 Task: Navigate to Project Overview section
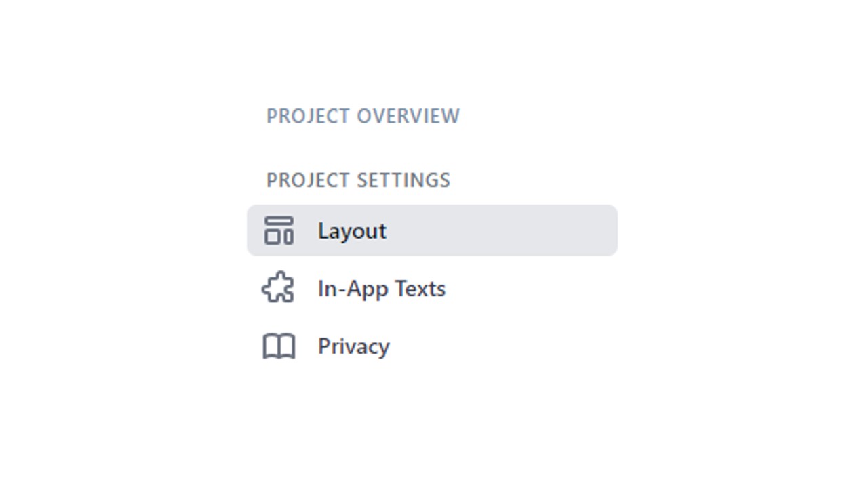pyautogui.click(x=363, y=116)
